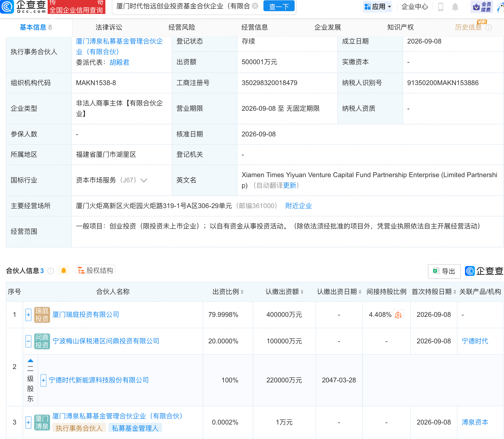Select the MAKN1538-8 organization code
The height and width of the screenshot is (439, 504).
click(96, 83)
